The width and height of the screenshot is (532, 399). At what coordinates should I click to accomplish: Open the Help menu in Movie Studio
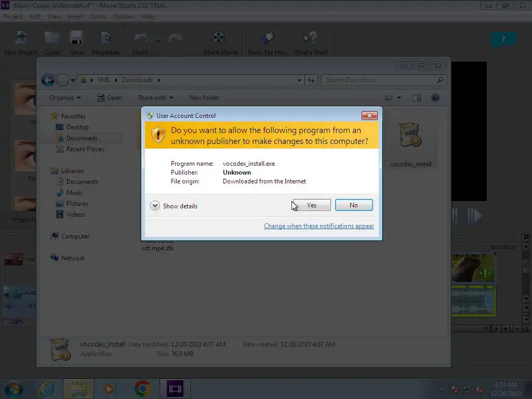(148, 17)
